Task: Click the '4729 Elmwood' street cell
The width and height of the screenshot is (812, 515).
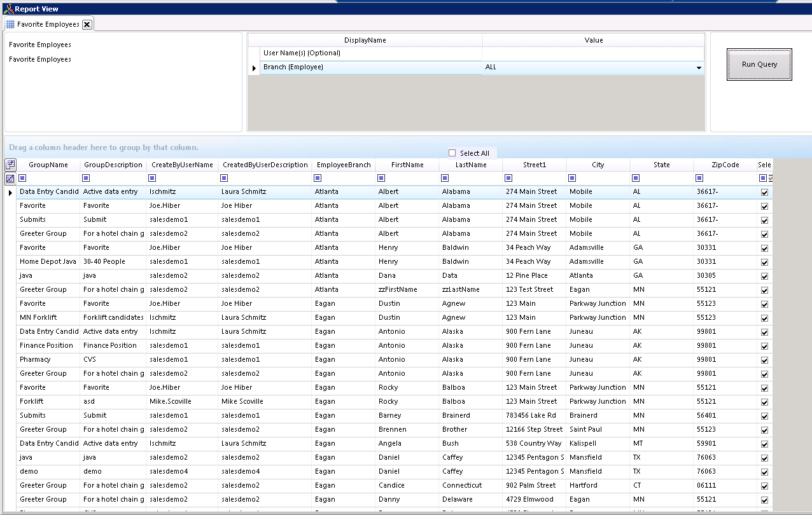Action: pos(535,500)
